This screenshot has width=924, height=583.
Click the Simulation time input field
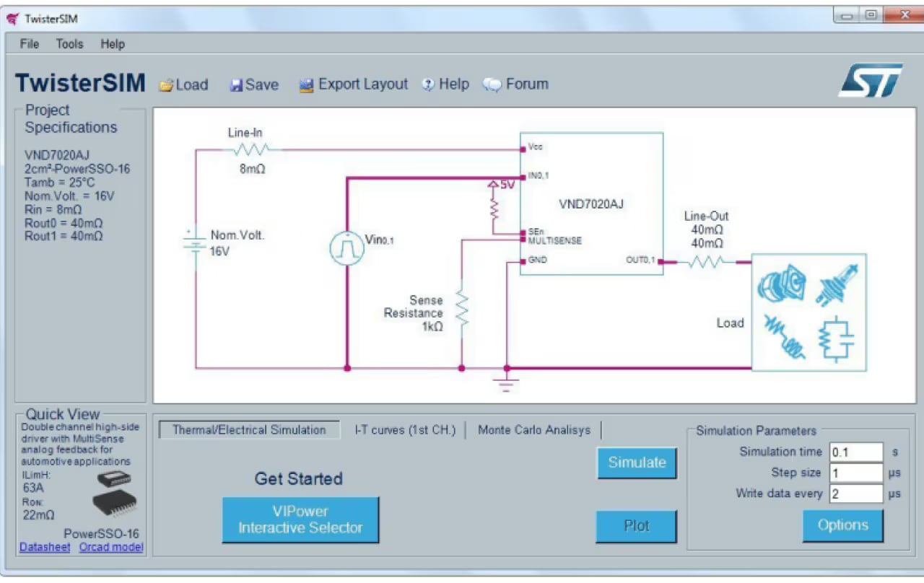[856, 452]
